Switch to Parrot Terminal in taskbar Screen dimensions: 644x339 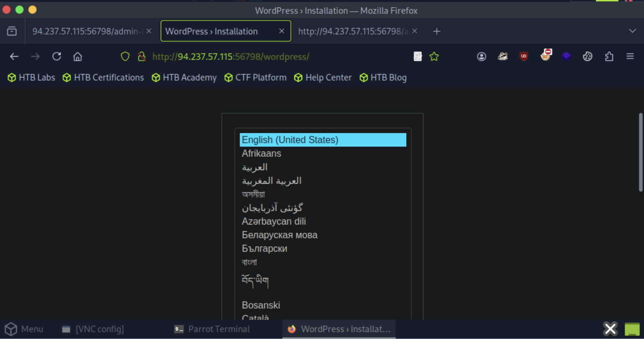(x=212, y=329)
